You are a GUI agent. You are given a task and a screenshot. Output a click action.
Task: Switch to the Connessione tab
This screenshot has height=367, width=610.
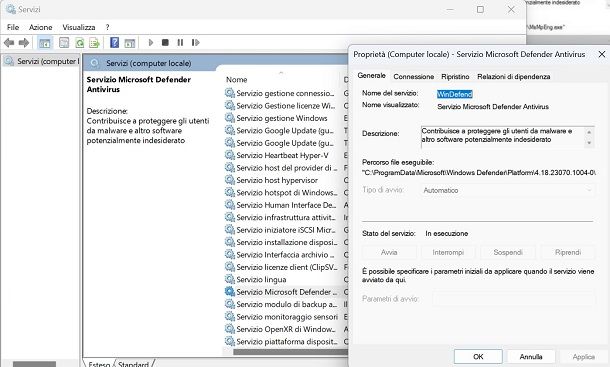(414, 77)
